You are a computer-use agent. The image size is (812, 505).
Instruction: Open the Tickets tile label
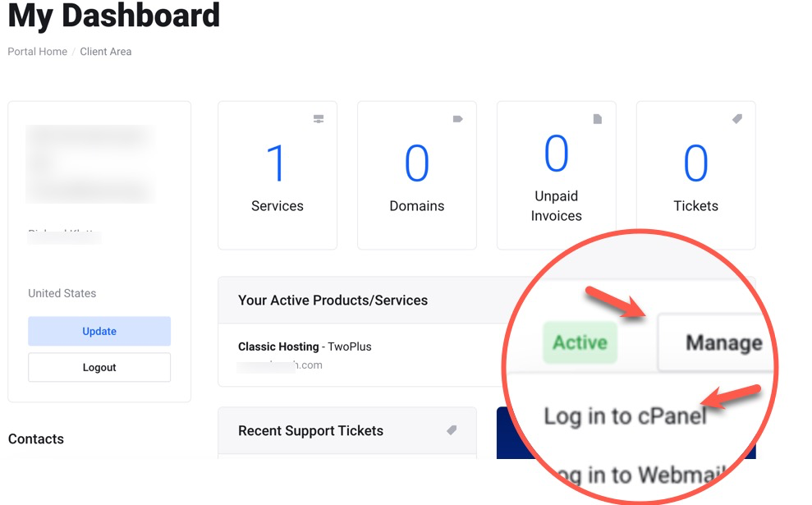(x=695, y=206)
